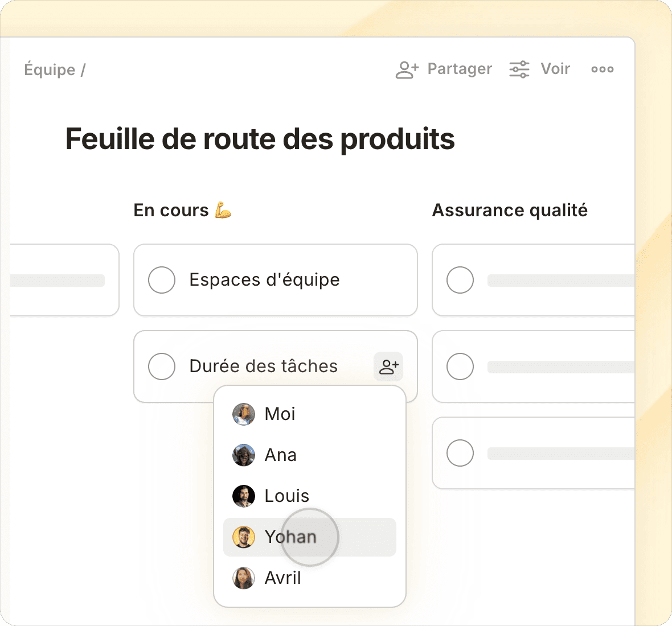This screenshot has width=672, height=626.
Task: Open the Voir display options
Action: click(555, 69)
